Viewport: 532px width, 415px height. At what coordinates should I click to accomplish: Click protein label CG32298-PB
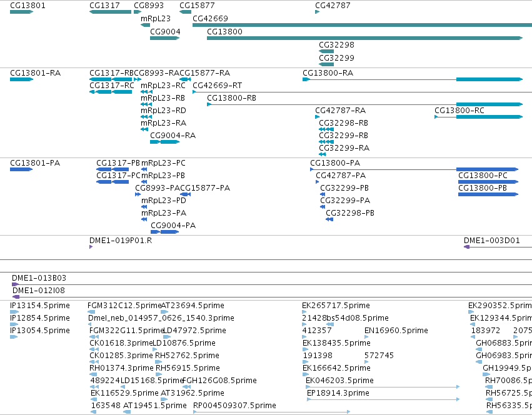(350, 213)
